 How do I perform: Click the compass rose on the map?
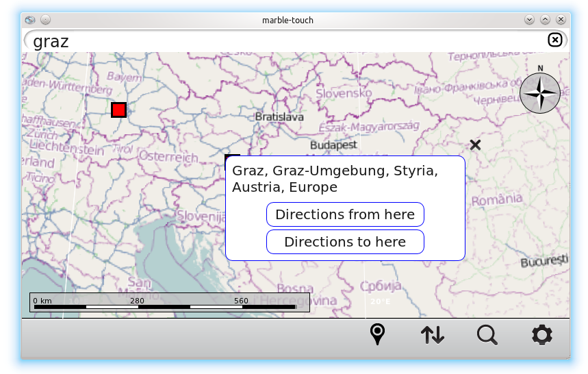pyautogui.click(x=540, y=92)
